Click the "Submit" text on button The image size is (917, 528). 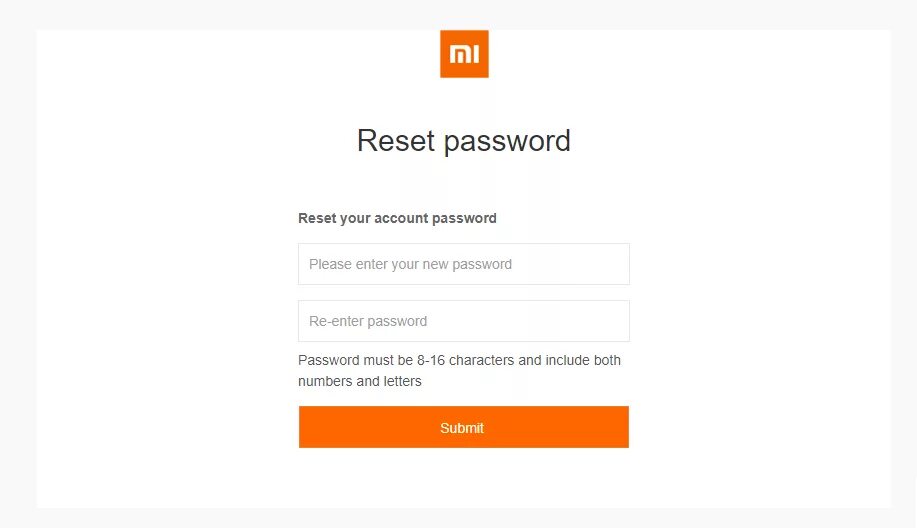(462, 428)
